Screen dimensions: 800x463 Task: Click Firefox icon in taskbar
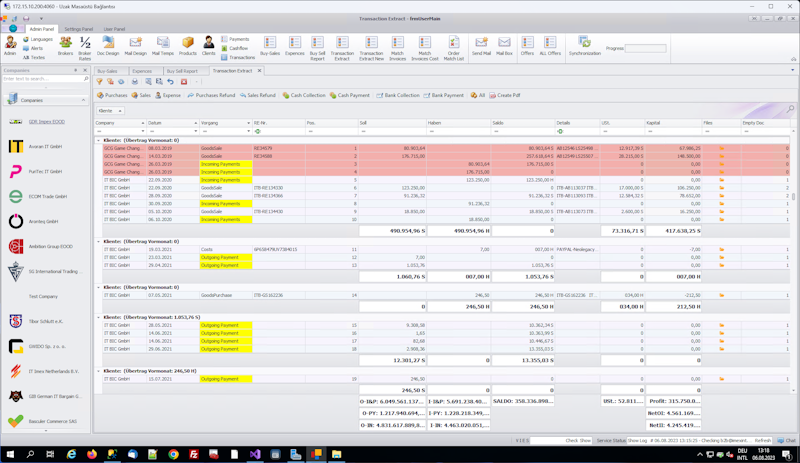click(x=91, y=454)
